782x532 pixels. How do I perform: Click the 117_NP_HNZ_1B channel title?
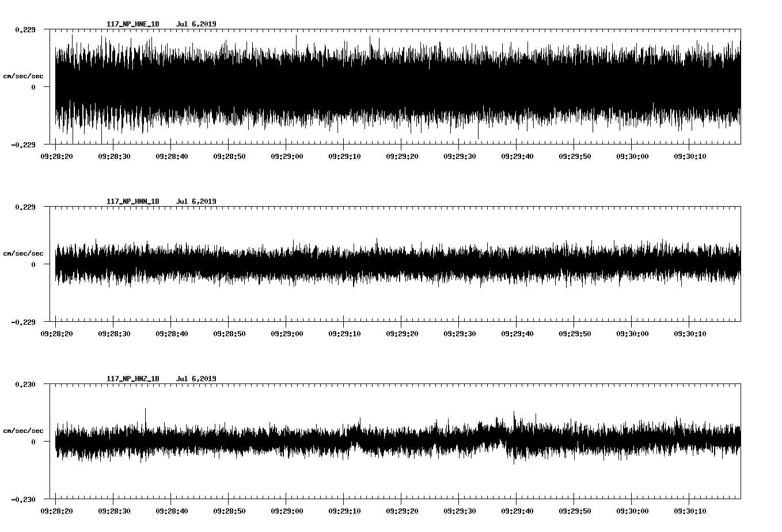132,379
